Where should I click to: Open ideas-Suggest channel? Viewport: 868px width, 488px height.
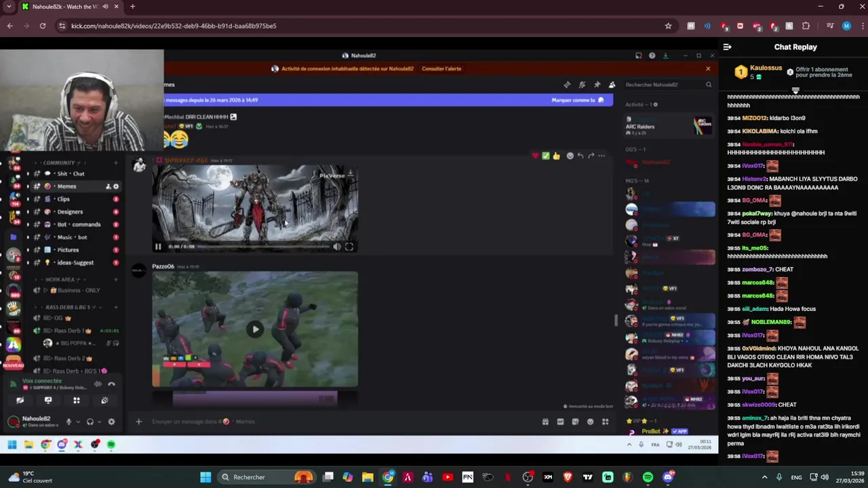click(x=75, y=262)
